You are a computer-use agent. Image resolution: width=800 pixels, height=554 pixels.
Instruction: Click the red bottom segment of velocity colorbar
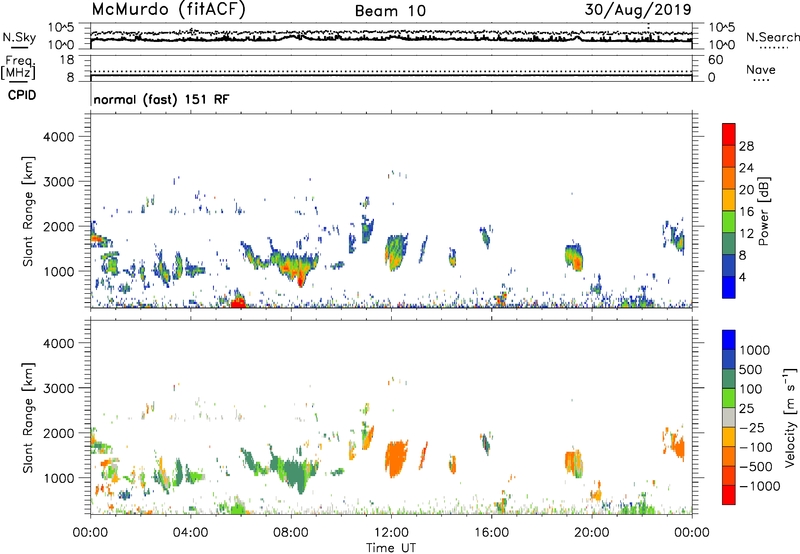[729, 495]
